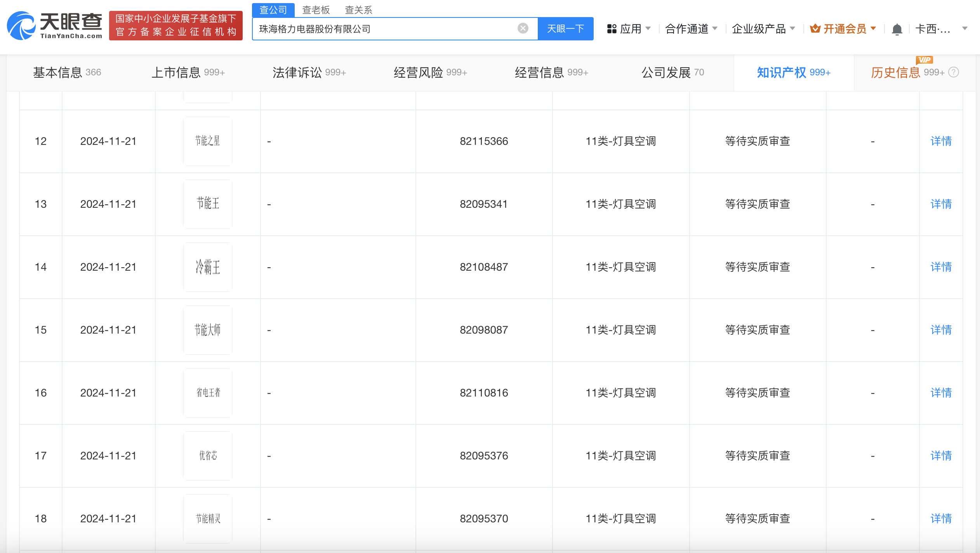Click the VIP badge above 历史信息

[x=925, y=59]
